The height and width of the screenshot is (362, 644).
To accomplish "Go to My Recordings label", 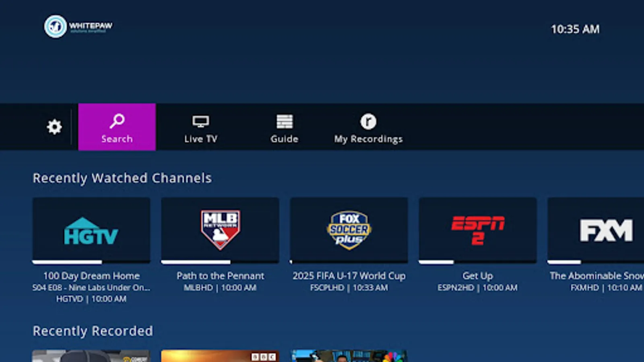I will (368, 139).
